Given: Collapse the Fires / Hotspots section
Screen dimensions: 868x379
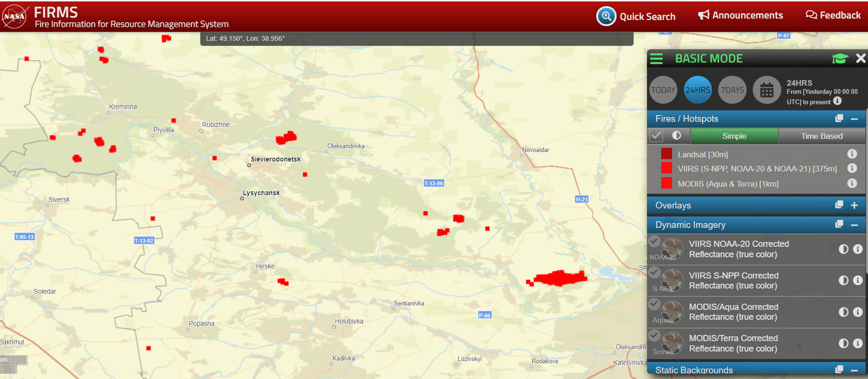Looking at the screenshot, I should [x=854, y=119].
